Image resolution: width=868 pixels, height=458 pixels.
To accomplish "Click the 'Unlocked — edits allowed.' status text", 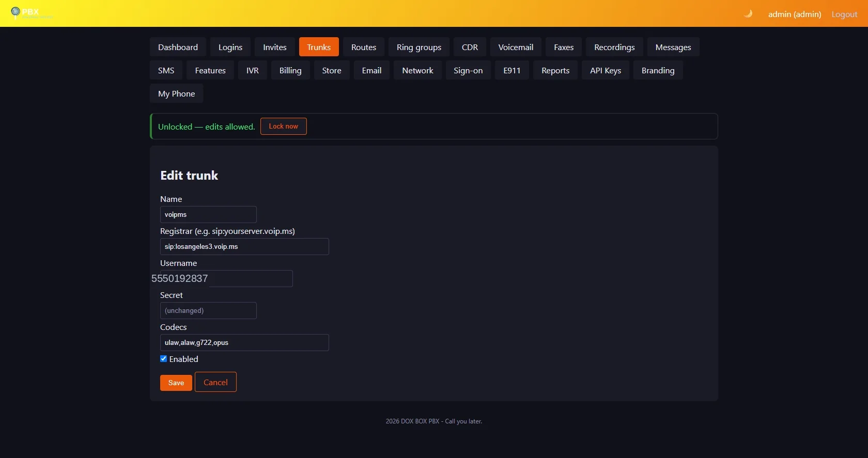I will point(207,127).
